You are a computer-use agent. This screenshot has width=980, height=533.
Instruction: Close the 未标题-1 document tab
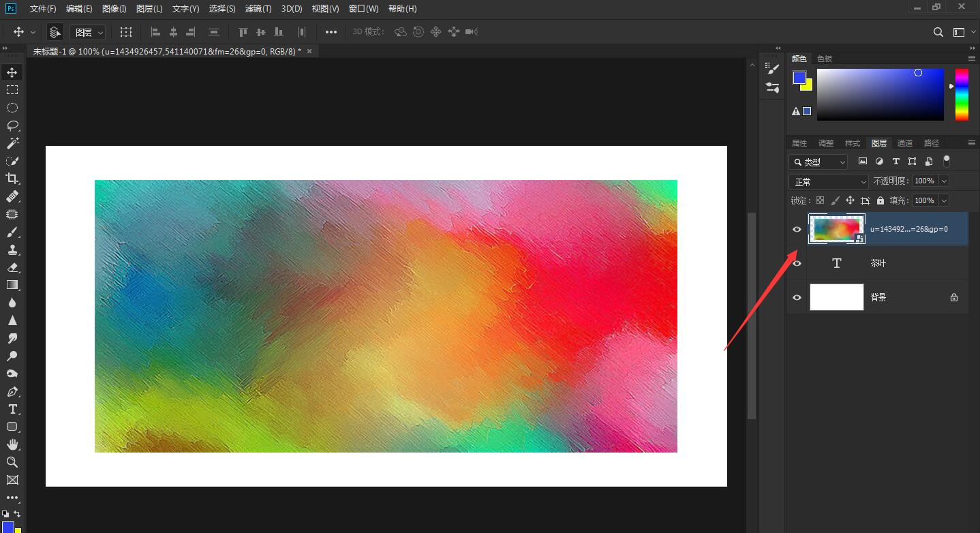pos(309,51)
